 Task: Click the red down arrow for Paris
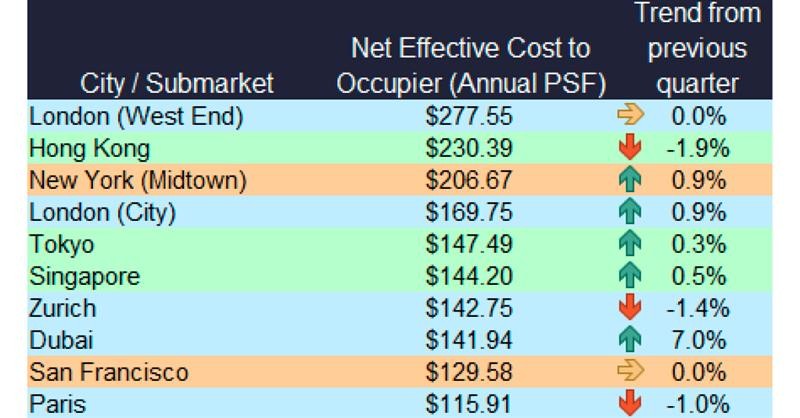point(630,403)
